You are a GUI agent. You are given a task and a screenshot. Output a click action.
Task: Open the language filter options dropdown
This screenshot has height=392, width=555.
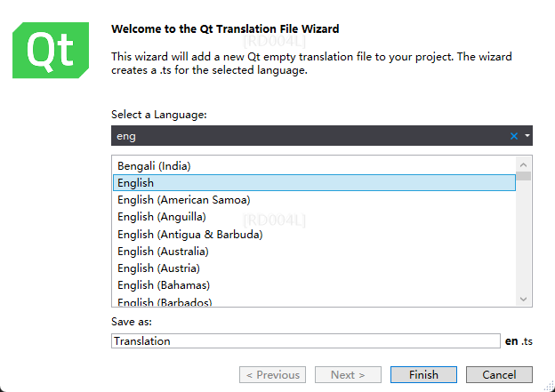click(527, 136)
